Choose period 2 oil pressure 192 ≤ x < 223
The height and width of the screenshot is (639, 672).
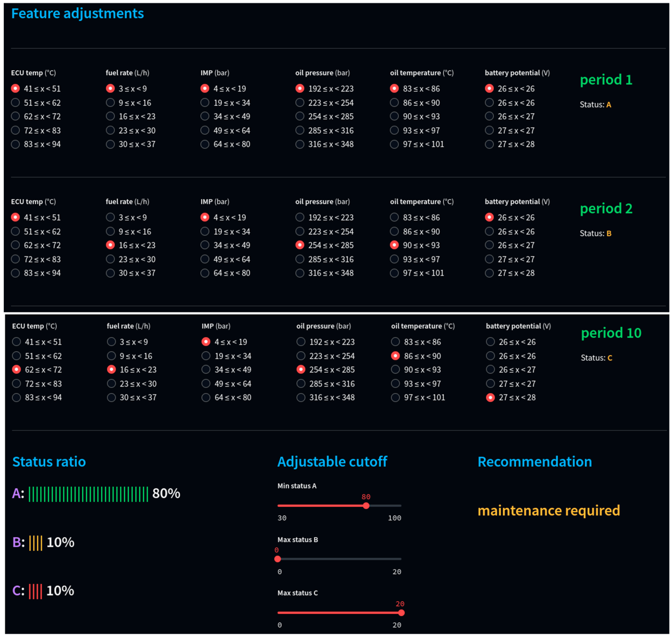tap(300, 217)
